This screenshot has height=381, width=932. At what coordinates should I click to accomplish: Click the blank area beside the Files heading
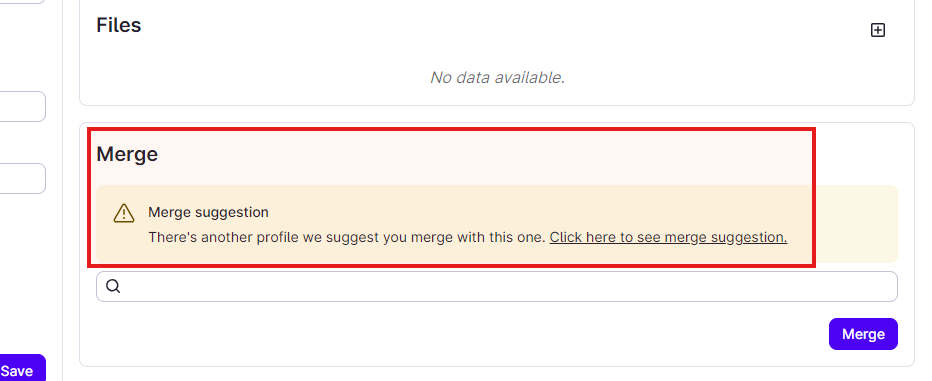pos(505,25)
